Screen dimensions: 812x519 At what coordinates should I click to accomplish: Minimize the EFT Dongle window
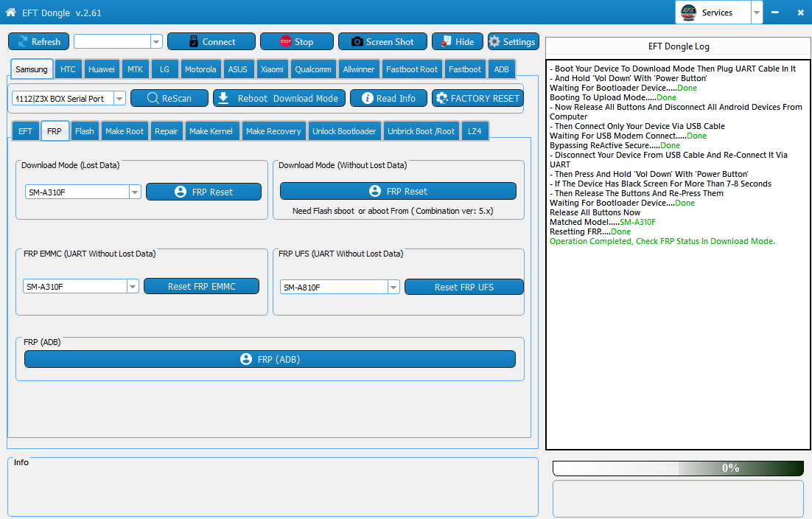774,13
